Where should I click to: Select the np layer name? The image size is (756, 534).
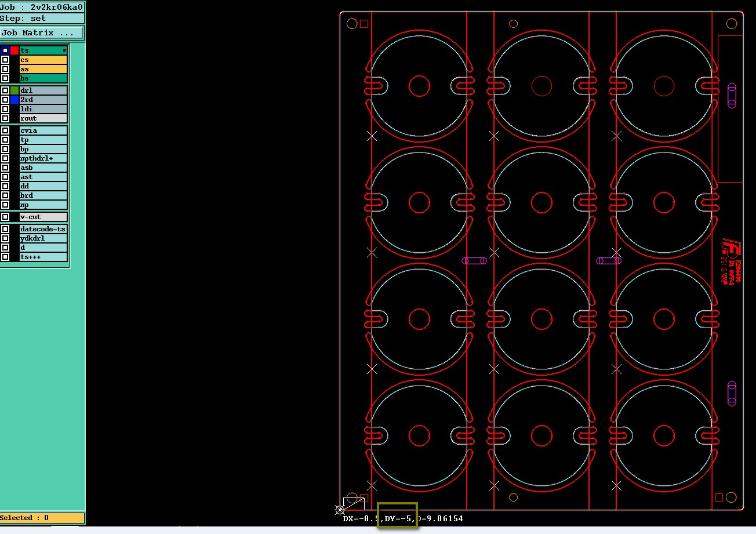coord(43,205)
